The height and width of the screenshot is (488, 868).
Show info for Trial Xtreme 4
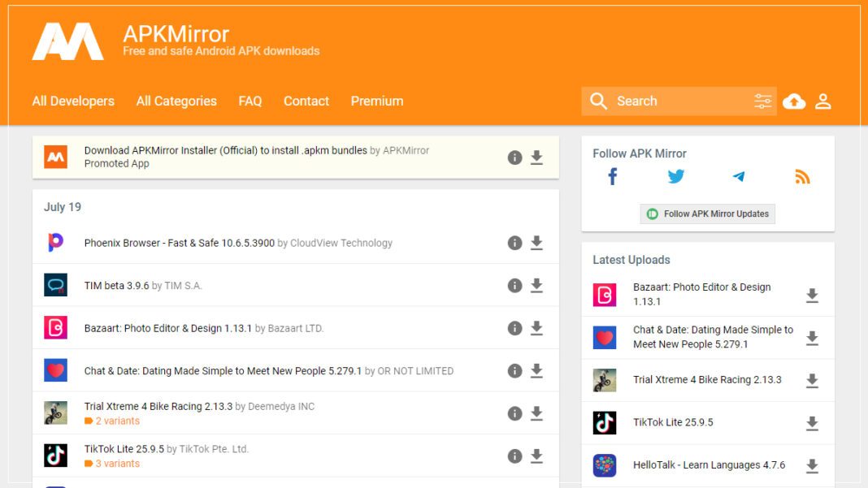coord(514,413)
